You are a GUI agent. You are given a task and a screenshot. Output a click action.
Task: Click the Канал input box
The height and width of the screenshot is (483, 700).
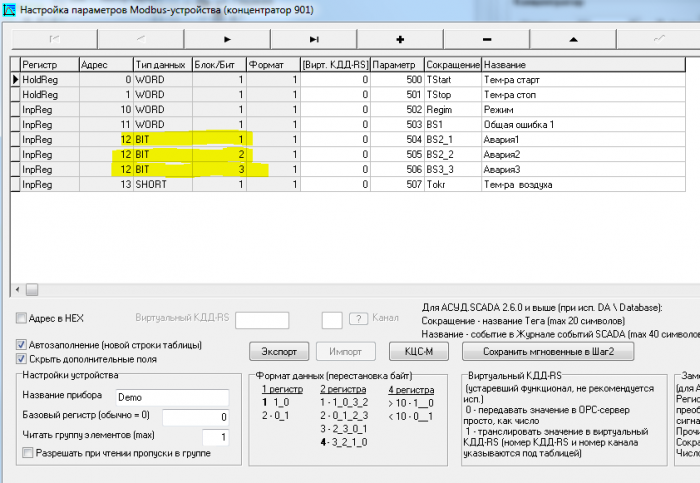(332, 320)
